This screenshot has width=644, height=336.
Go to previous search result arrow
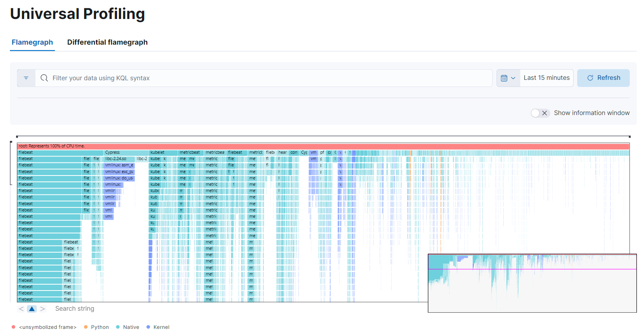coord(21,309)
